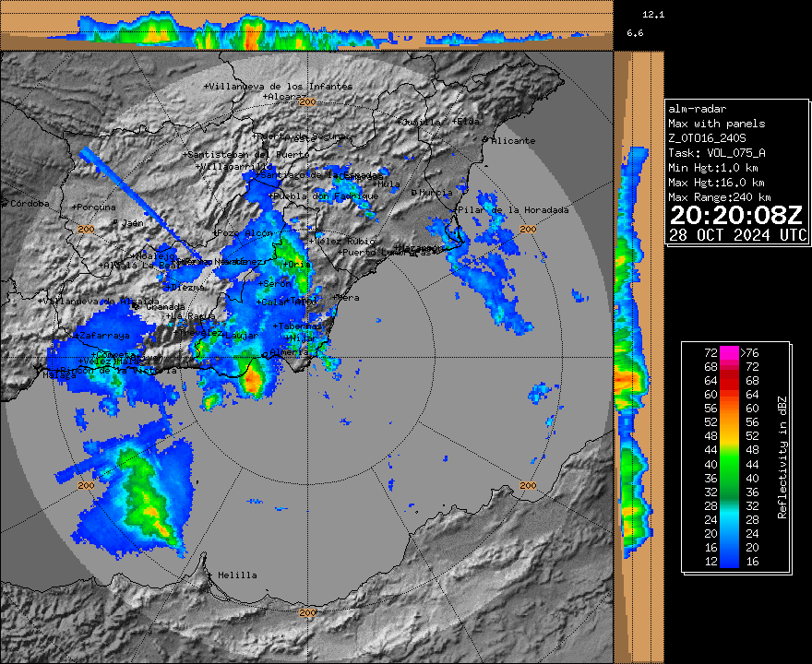Click the right vertical cross-section panel

(639, 355)
